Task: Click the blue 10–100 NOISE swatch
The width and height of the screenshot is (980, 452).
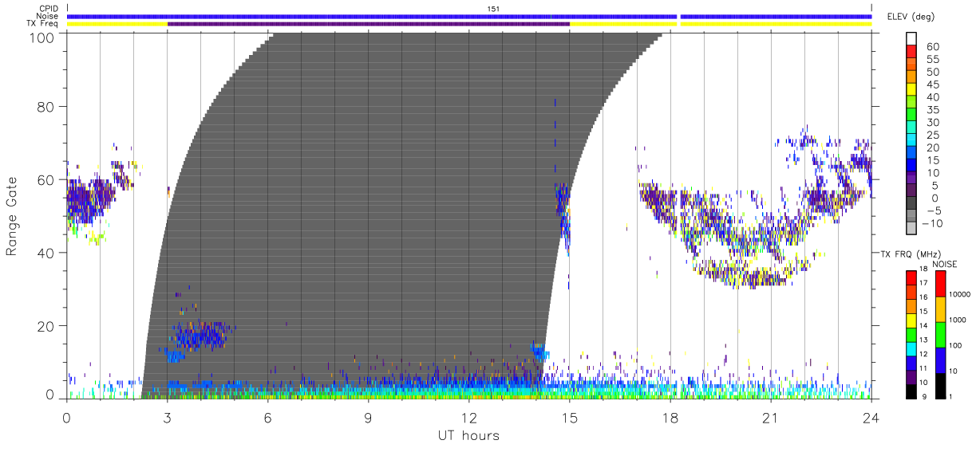Action: (x=940, y=360)
